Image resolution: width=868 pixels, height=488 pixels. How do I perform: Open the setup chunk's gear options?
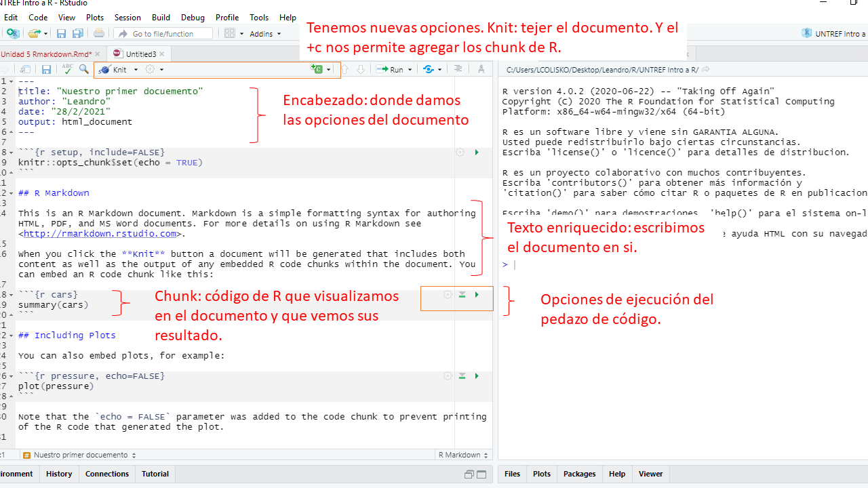coord(460,152)
